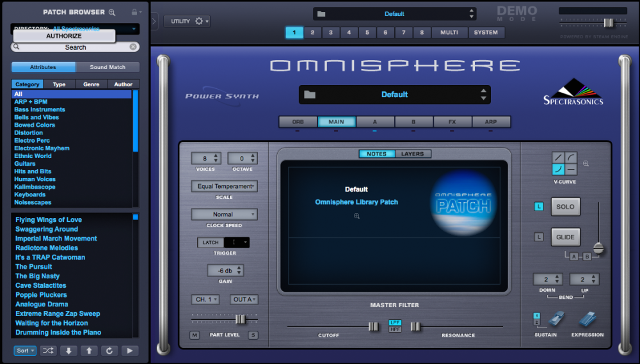Switch to Sound Match mode

[x=108, y=67]
